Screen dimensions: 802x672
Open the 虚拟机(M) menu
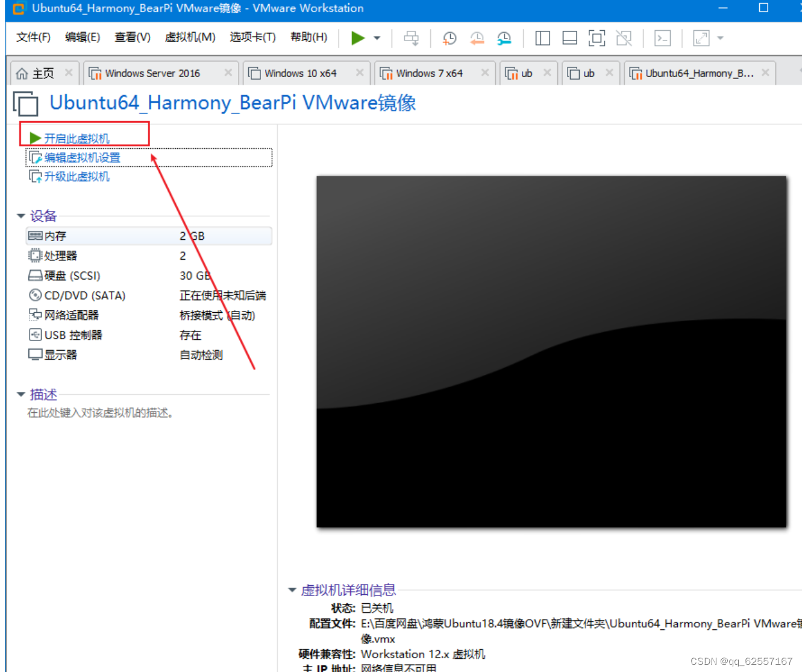tap(190, 37)
